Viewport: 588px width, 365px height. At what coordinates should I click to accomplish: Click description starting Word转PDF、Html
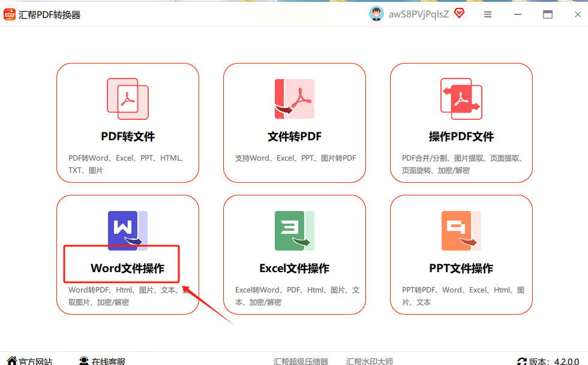(x=129, y=296)
